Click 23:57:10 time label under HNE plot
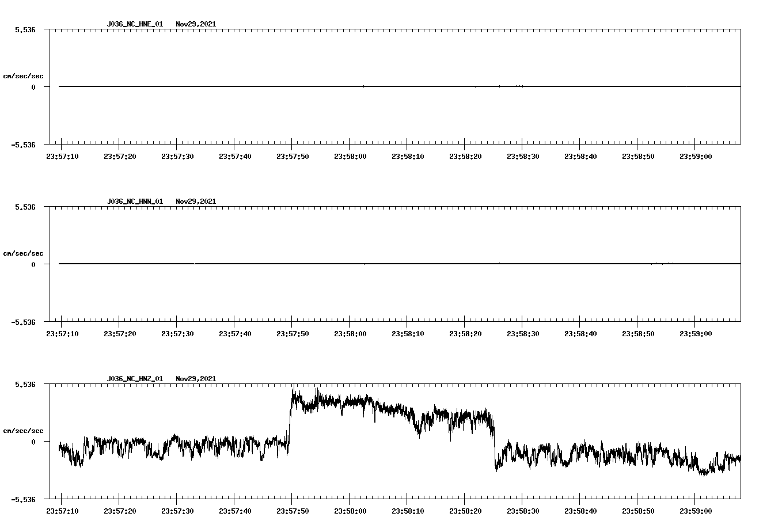This screenshot has width=782, height=532. tap(62, 157)
